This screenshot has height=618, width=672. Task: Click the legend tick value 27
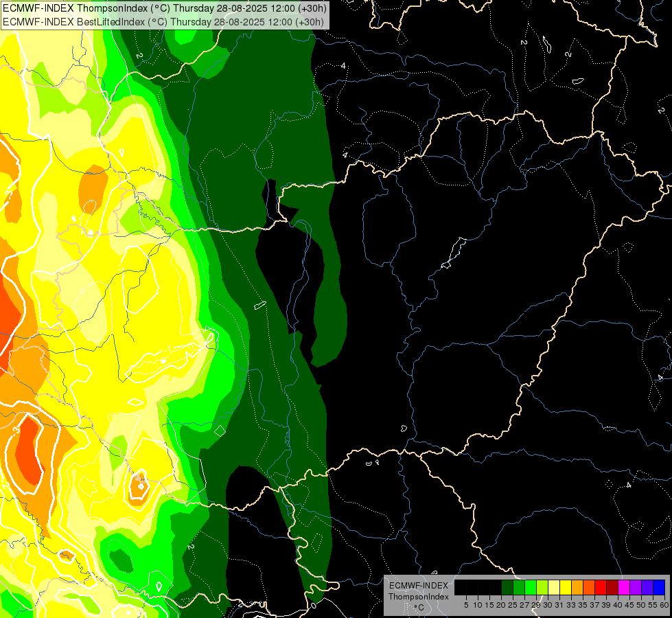tap(524, 605)
